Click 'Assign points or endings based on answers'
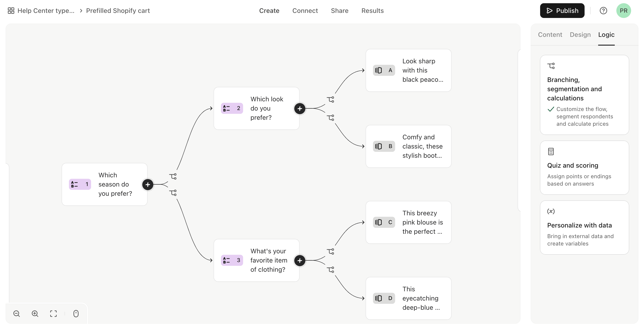 pyautogui.click(x=579, y=180)
